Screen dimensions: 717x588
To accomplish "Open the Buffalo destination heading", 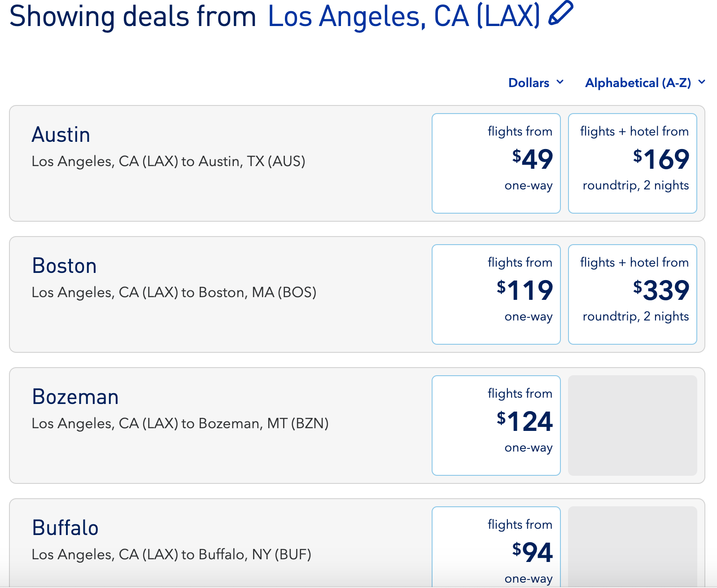I will [66, 528].
